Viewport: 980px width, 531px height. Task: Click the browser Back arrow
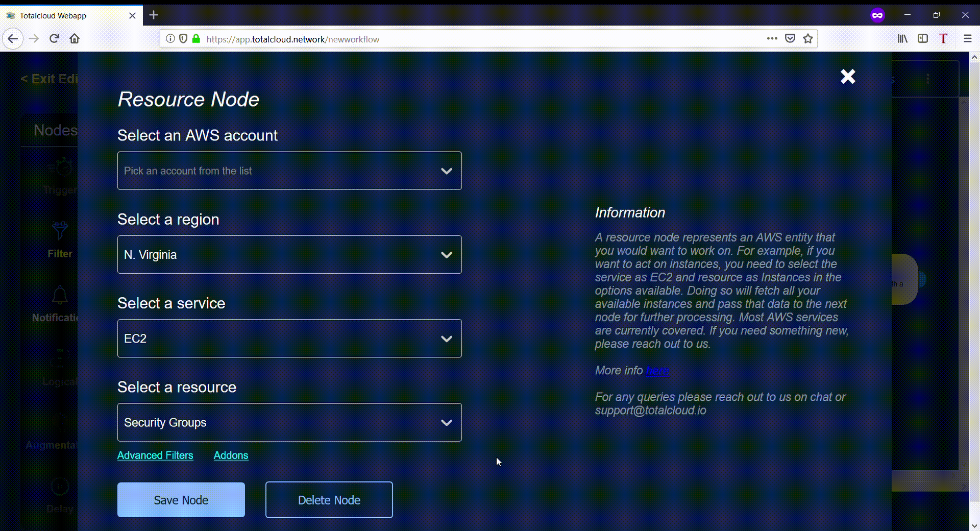pyautogui.click(x=13, y=39)
